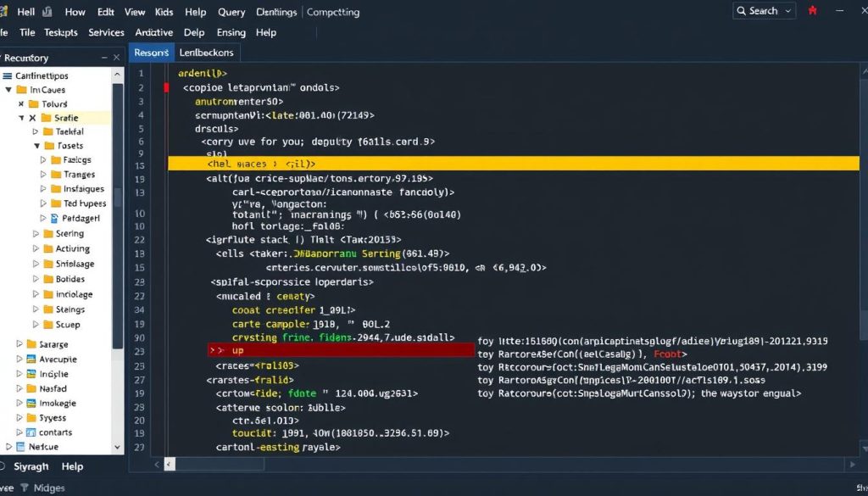
Task: Open the Competing menu item
Action: (332, 12)
